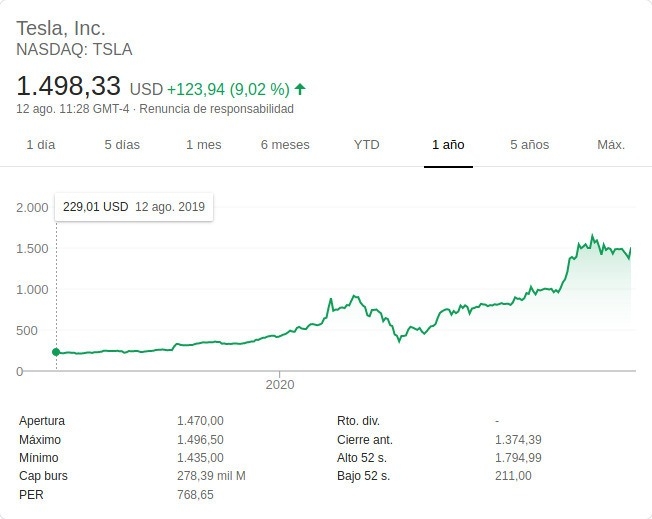Click the 229,01 USD tooltip box
Screen dimensions: 652x519
134,207
